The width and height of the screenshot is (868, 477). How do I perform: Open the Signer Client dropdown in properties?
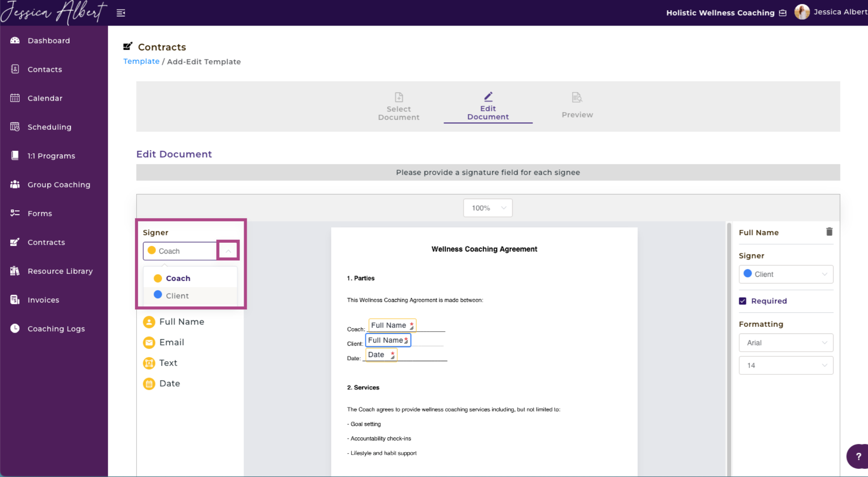click(786, 274)
